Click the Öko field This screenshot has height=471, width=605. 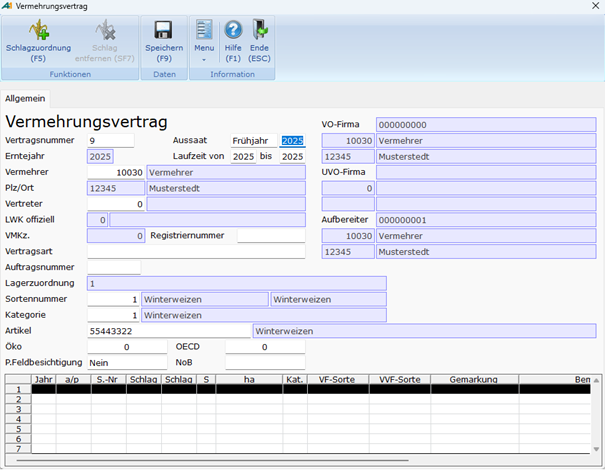point(127,346)
